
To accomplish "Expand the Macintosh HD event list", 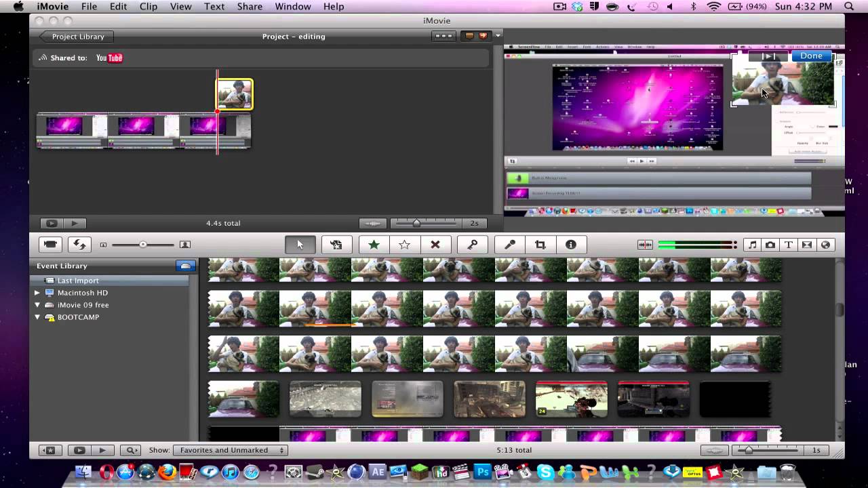I will tap(37, 293).
